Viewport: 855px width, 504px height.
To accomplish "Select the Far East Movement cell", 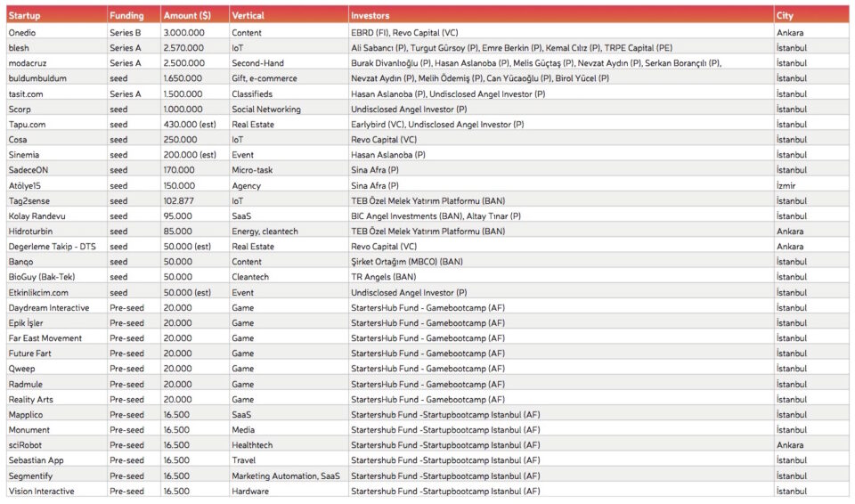I will [x=57, y=338].
